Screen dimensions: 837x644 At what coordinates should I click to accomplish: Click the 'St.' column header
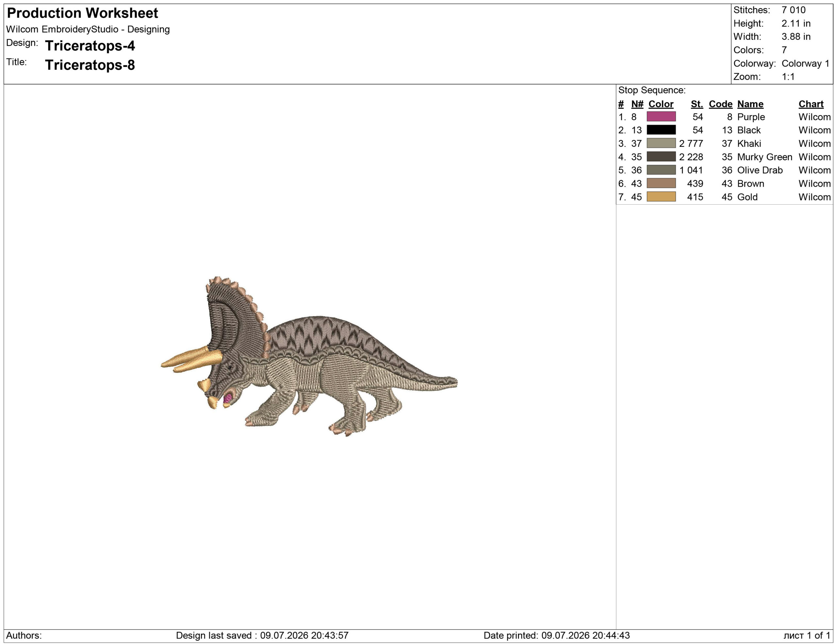coord(697,104)
